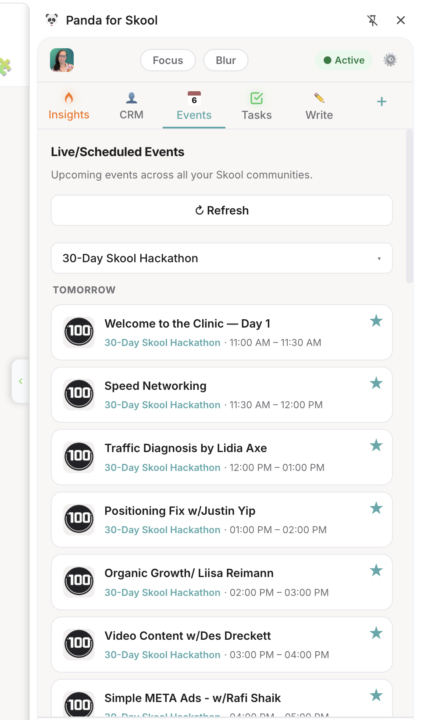Click the 100 logo beside Speed Networking
The image size is (421, 720).
pyautogui.click(x=79, y=394)
